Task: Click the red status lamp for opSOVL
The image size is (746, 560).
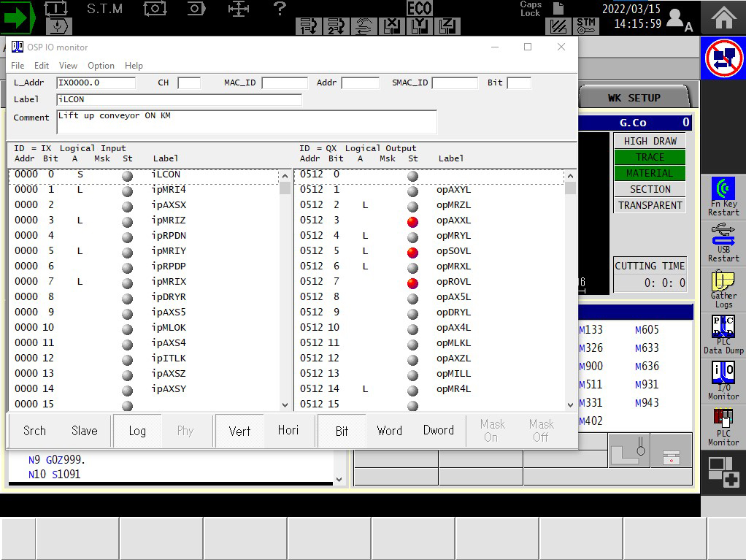Action: [412, 252]
